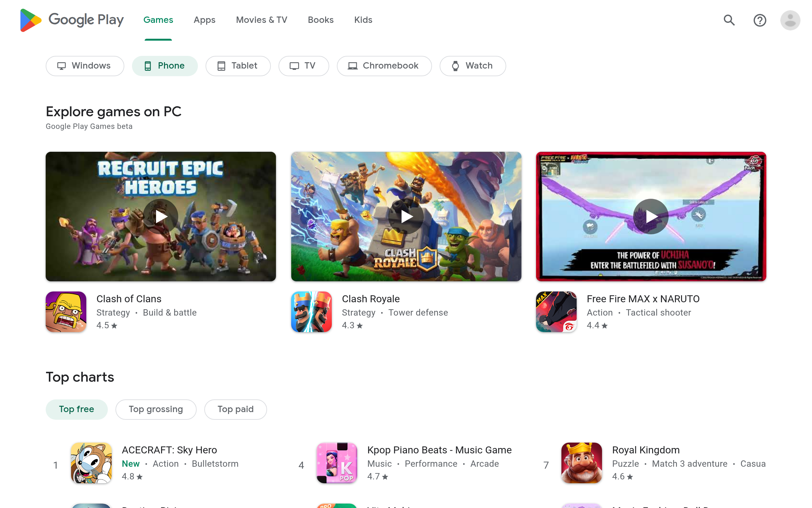The height and width of the screenshot is (508, 812).
Task: Play the Free Fire MAX trailer video
Action: [x=651, y=216]
